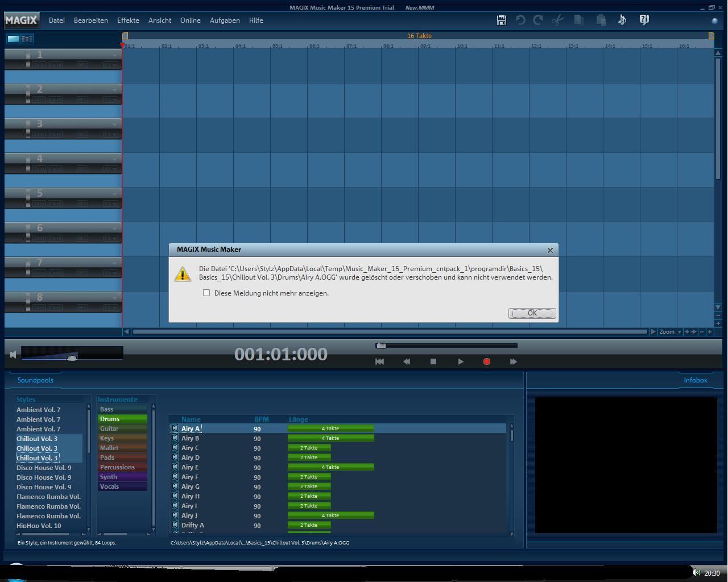Toggle REC on track 5

tap(82, 203)
